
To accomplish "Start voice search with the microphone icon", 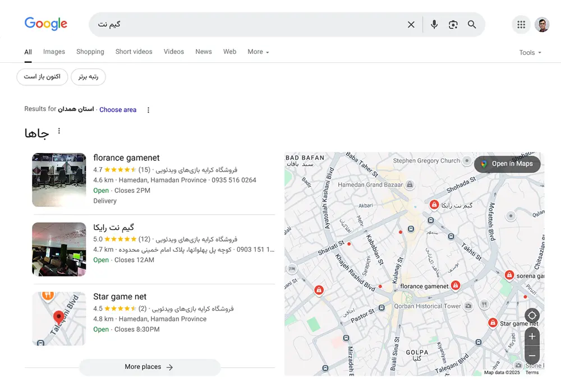I will click(434, 24).
